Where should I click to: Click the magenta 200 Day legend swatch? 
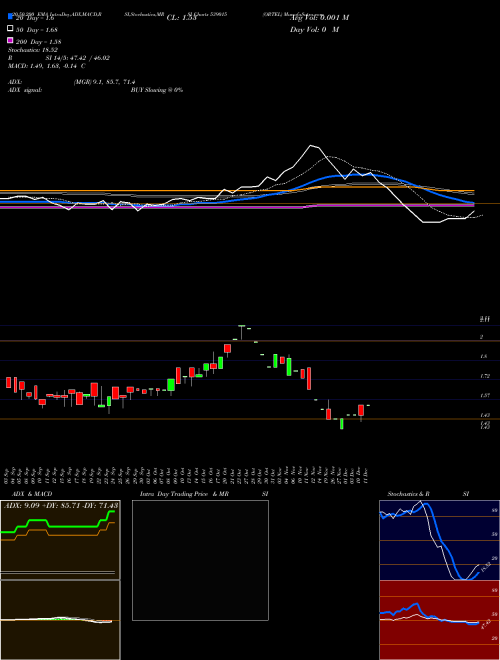click(10, 40)
